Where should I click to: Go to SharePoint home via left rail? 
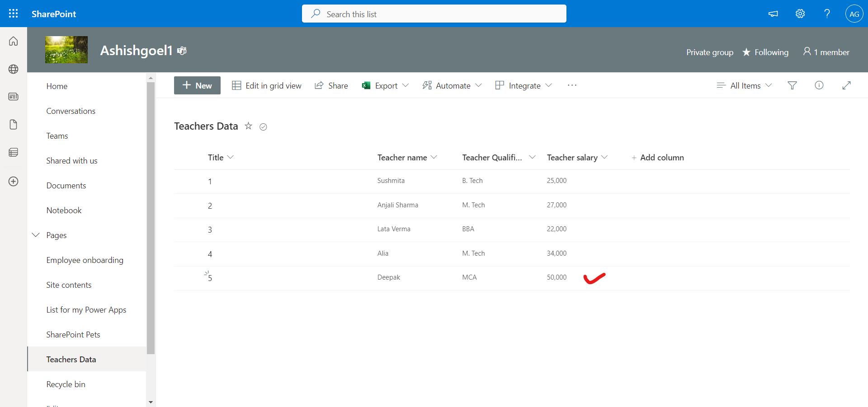[x=13, y=41]
